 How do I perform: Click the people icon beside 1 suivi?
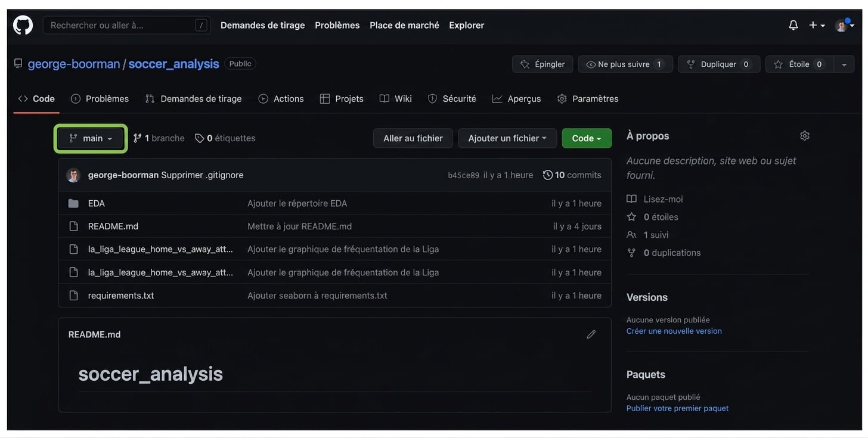point(631,235)
